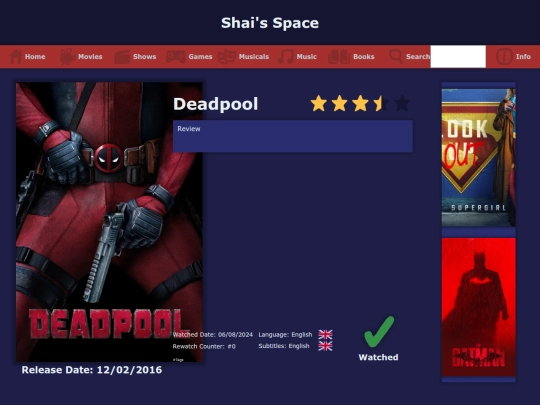540x405 pixels.
Task: Click the Musicals theater masks icon
Action: tap(227, 56)
